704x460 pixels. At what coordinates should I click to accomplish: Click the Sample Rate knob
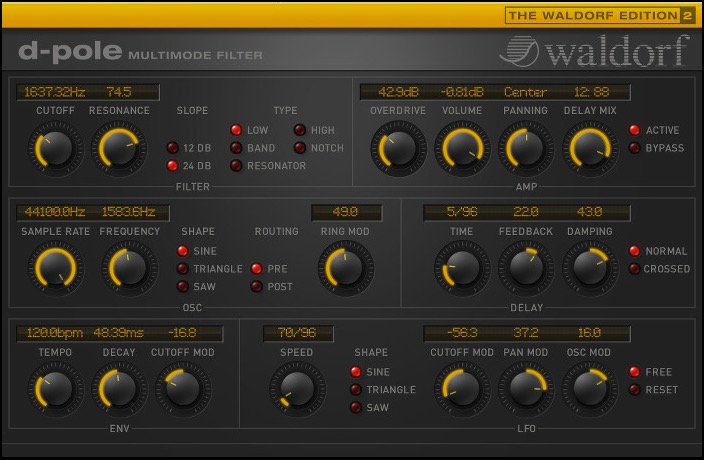(56, 268)
